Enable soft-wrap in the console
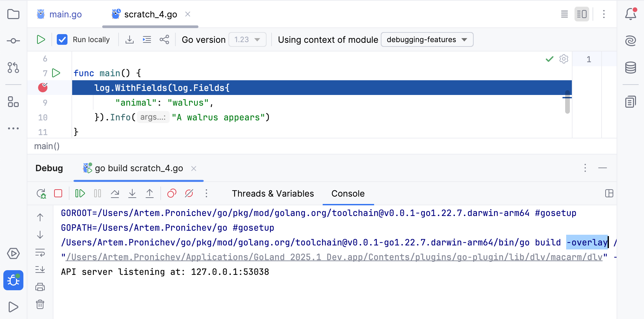Image resolution: width=644 pixels, height=319 pixels. [40, 253]
